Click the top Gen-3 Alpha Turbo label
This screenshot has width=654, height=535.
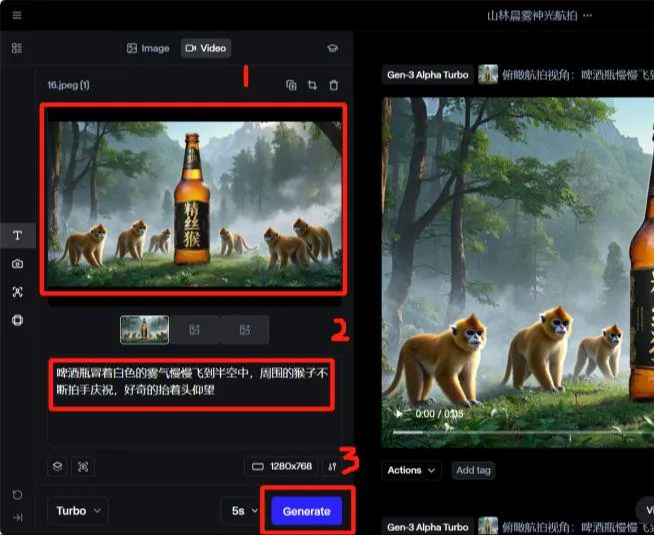pos(428,75)
